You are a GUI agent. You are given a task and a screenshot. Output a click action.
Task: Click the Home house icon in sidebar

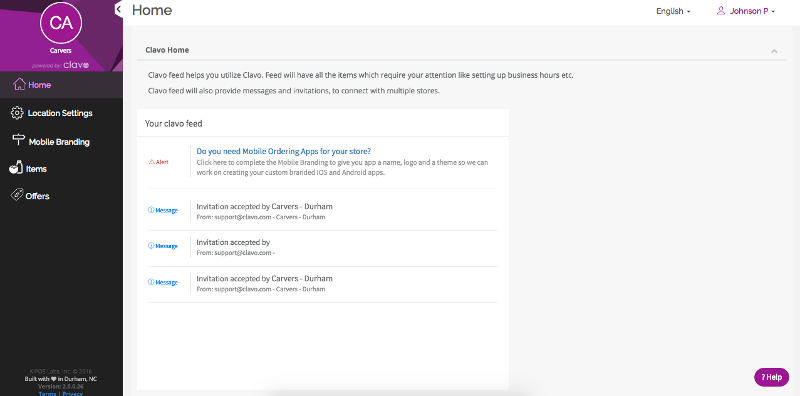pyautogui.click(x=19, y=84)
